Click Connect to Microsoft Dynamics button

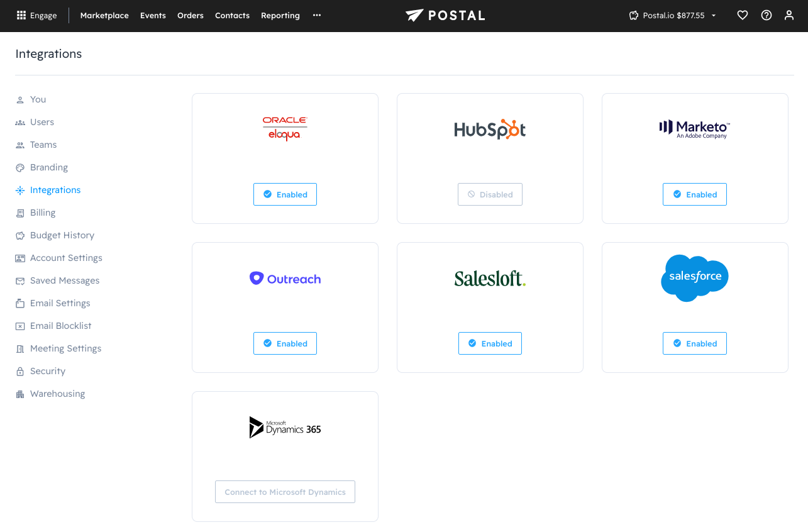(285, 492)
